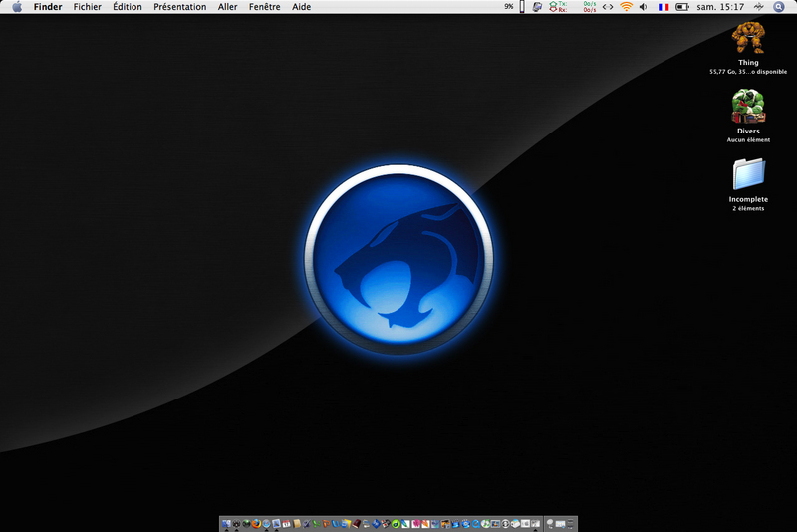This screenshot has width=797, height=532.
Task: Click the Spotlight search magnifier icon
Action: click(x=779, y=7)
